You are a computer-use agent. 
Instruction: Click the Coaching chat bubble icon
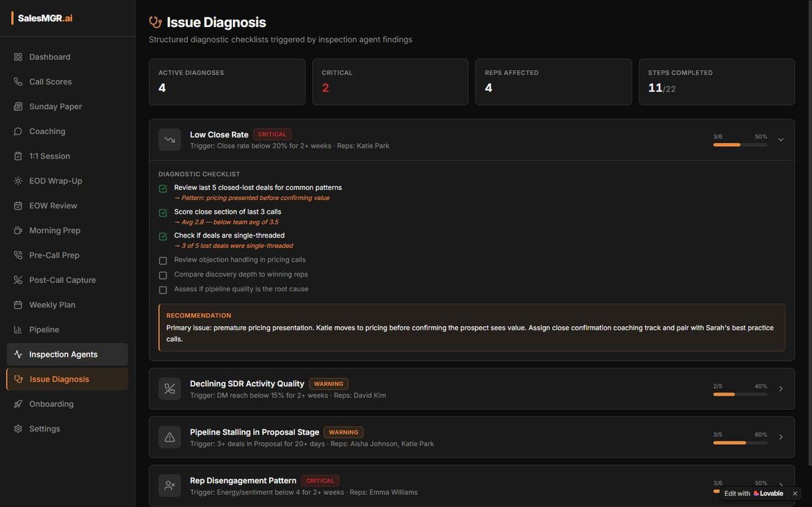pyautogui.click(x=18, y=131)
